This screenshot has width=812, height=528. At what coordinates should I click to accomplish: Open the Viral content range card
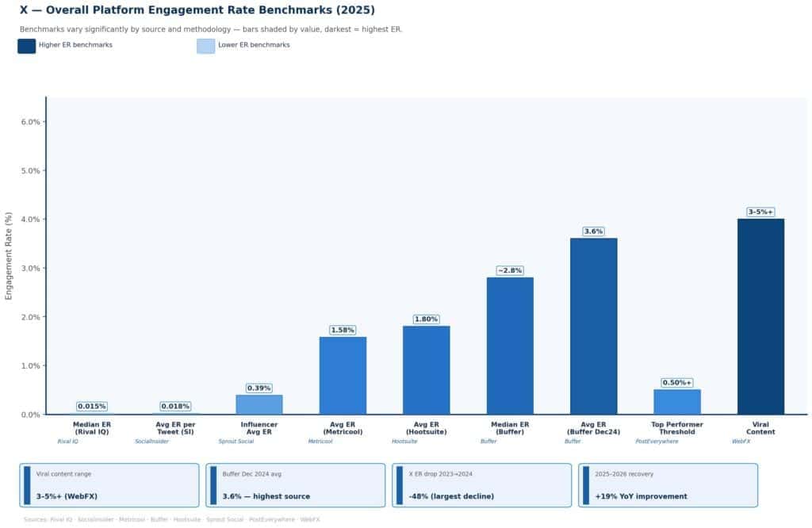(109, 485)
